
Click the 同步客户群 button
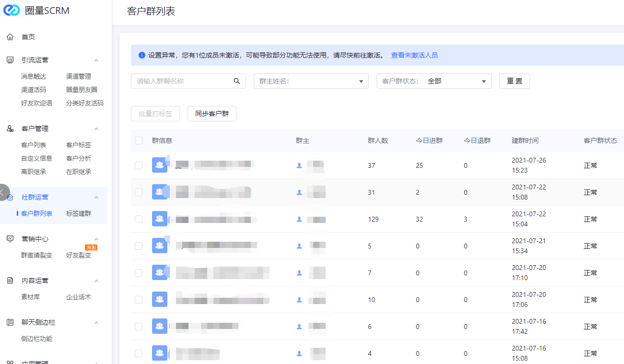click(212, 114)
